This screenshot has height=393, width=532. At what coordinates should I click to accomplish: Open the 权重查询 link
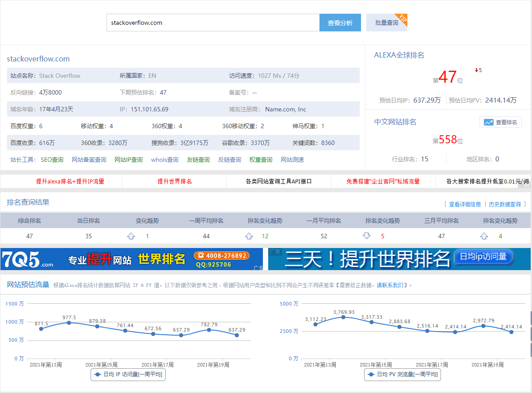tap(261, 160)
